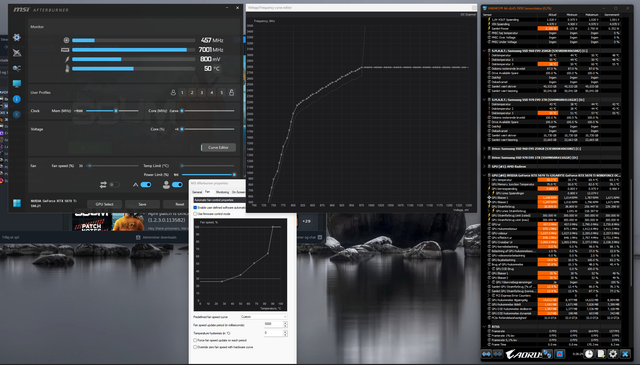Screen dimensions: 640x365
Task: Open the hardware monitor screen icon
Action: (x=16, y=84)
